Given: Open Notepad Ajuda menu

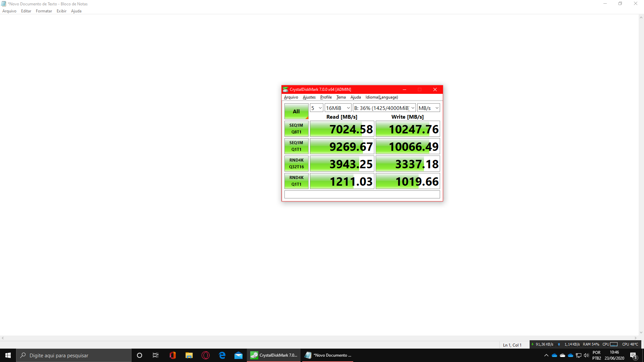Looking at the screenshot, I should point(76,11).
